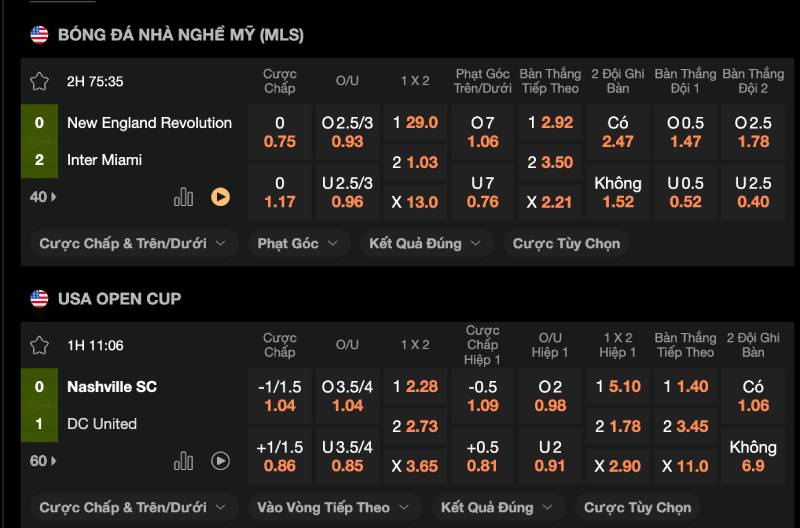Select Cược Tùy Chọn under MLS match

[x=566, y=243]
